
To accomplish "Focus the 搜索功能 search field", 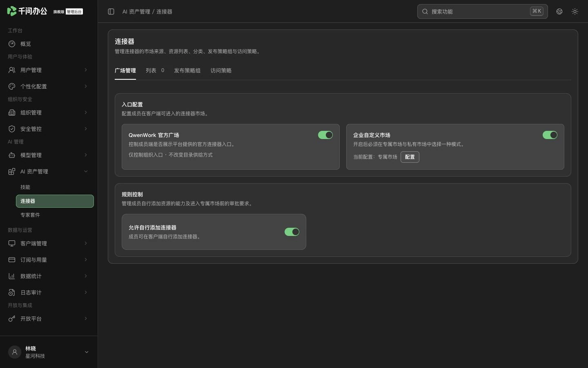I will 482,11.
